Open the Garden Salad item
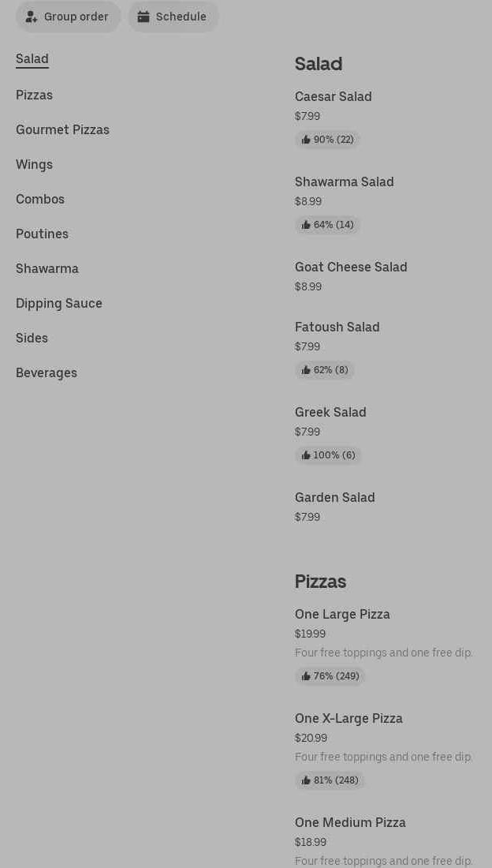Viewport: 492px width, 868px height. pos(334,498)
